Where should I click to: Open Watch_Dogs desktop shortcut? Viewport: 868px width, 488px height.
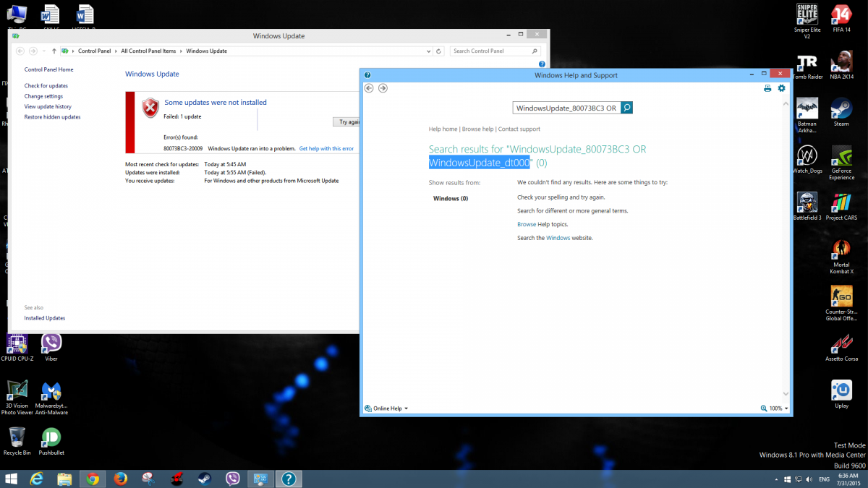click(x=807, y=160)
